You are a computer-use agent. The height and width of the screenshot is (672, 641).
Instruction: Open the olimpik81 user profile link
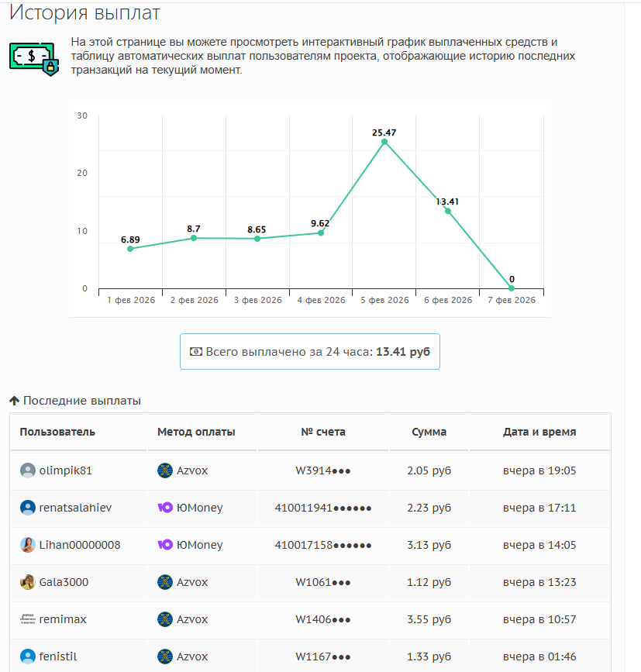66,470
